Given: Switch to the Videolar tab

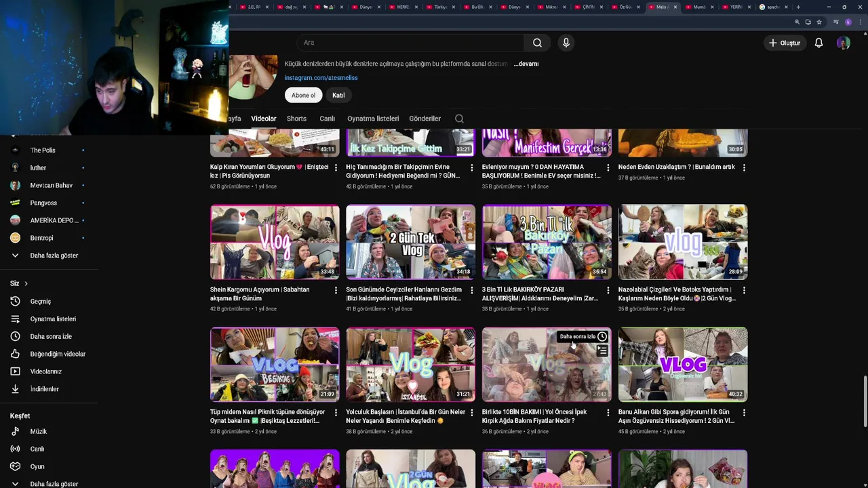Looking at the screenshot, I should [x=264, y=119].
